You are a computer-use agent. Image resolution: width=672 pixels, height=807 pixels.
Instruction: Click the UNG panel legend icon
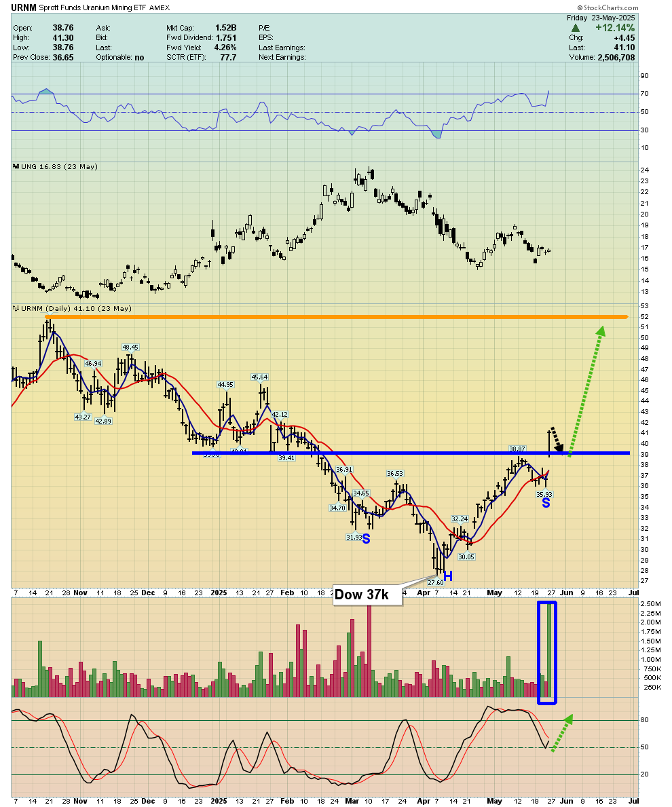[x=16, y=167]
